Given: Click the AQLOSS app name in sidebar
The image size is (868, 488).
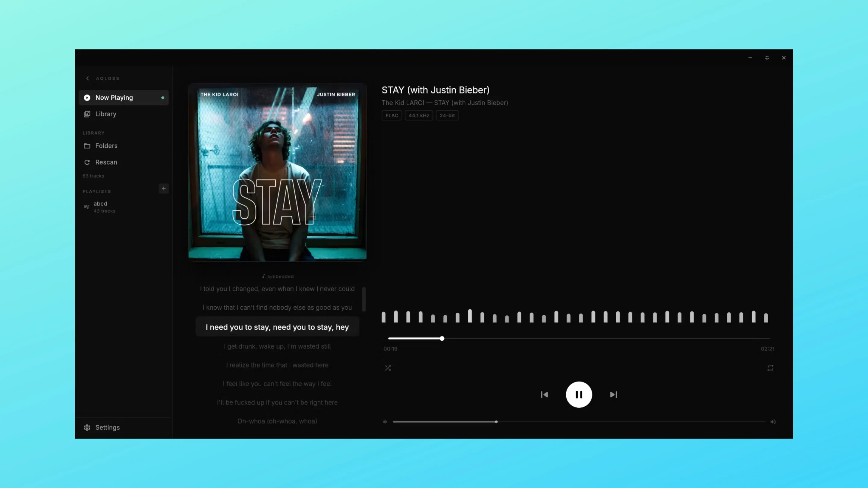Looking at the screenshot, I should 108,78.
